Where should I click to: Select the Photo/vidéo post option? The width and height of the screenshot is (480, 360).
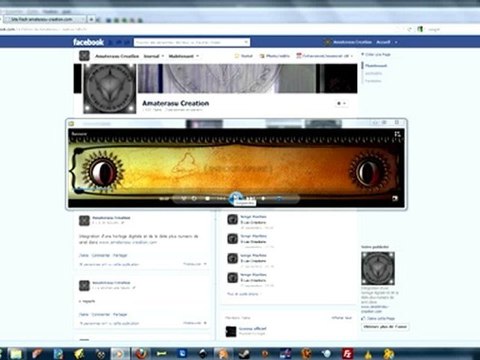[x=275, y=56]
